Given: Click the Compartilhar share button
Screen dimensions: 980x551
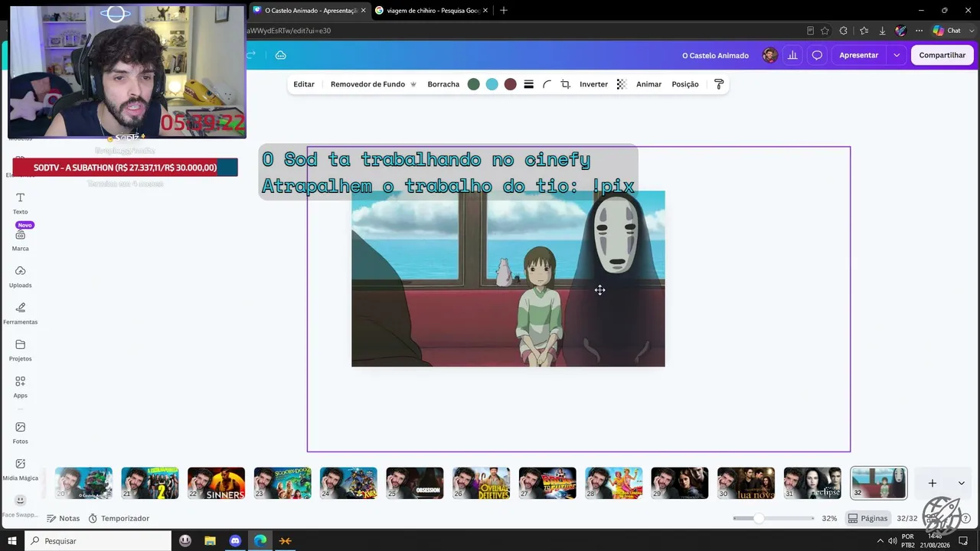Looking at the screenshot, I should [942, 55].
